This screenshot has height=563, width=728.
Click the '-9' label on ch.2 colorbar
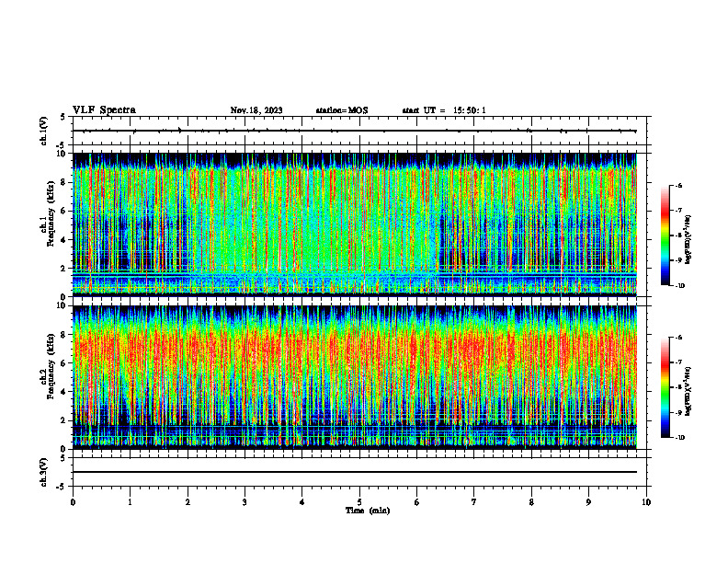(x=678, y=412)
